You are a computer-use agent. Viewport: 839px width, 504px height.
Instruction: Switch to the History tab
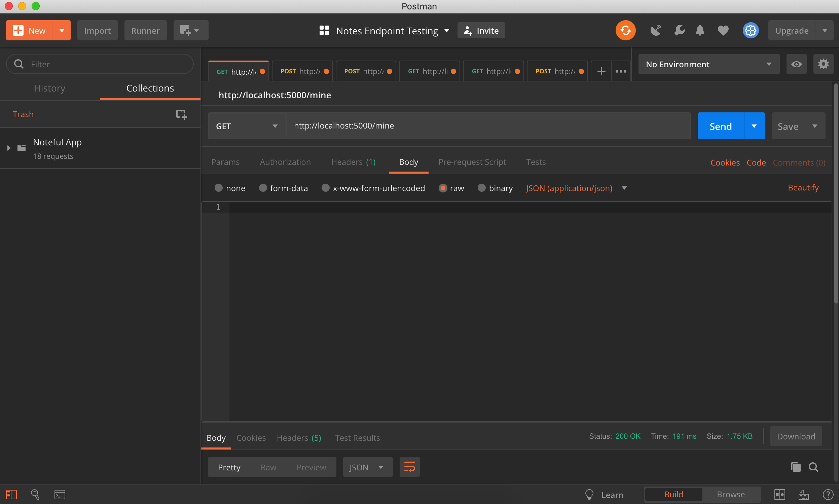[x=49, y=88]
